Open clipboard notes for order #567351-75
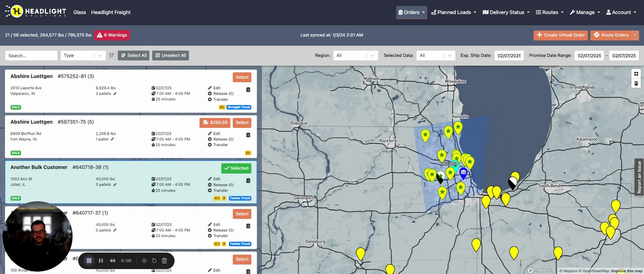644x274 pixels. tap(248, 135)
